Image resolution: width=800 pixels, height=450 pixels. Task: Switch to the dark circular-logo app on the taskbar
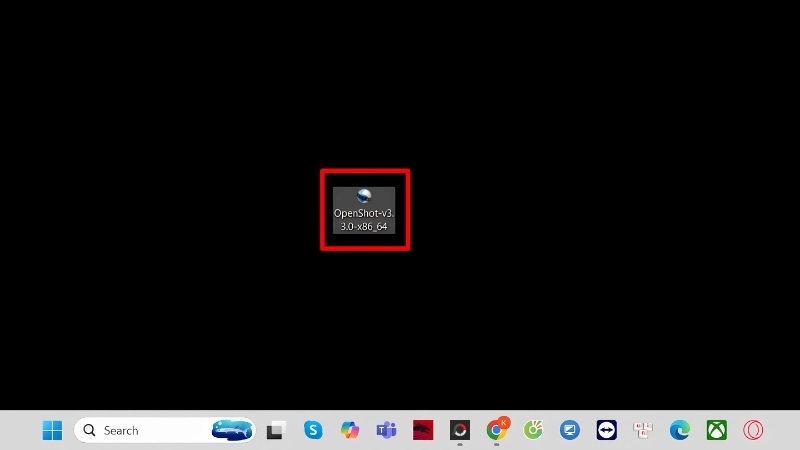[x=460, y=430]
